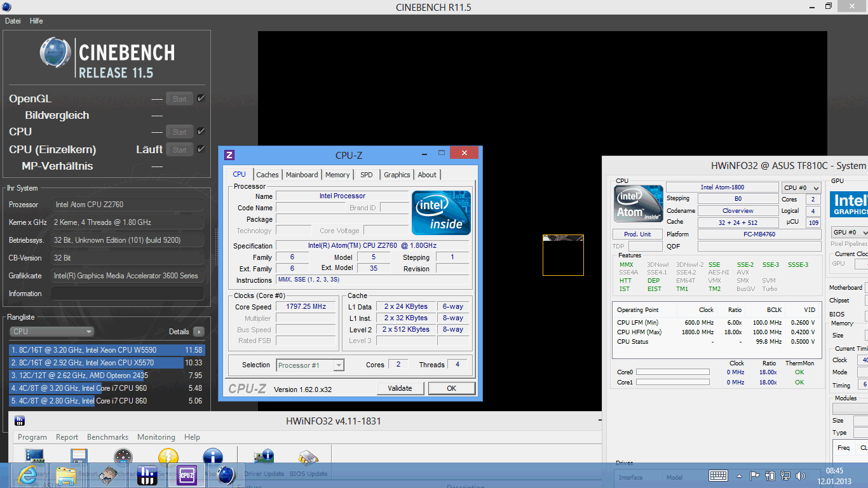Screen dimensions: 868x488
Task: Click BIOS Update toolbar icon
Action: point(308,459)
